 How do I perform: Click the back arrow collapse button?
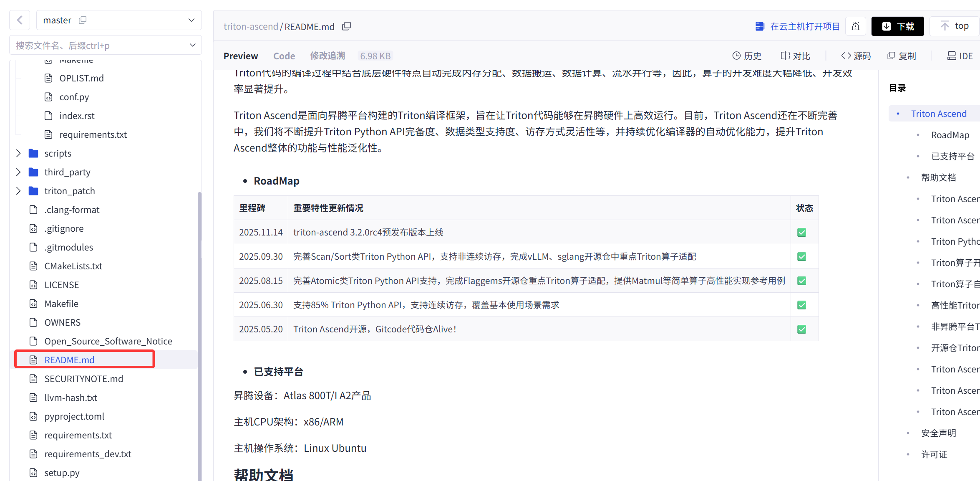[x=20, y=20]
